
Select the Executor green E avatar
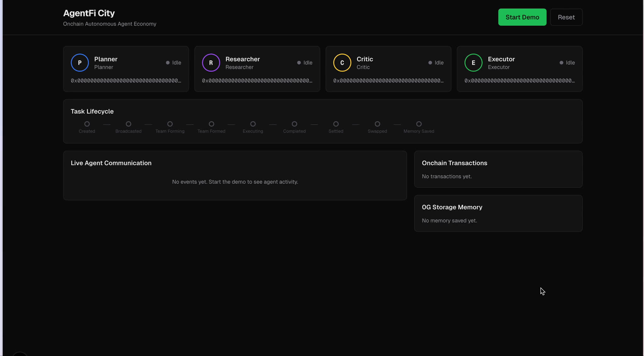(473, 63)
